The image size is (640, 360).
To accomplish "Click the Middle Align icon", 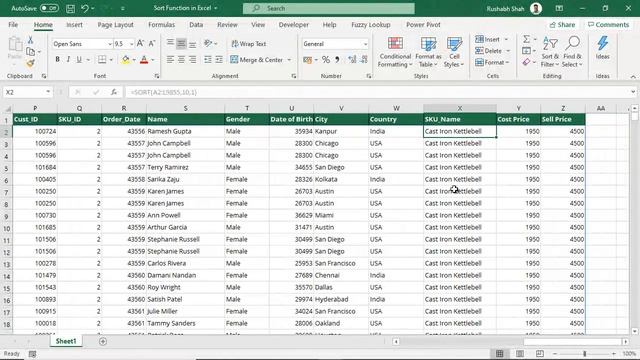I will (181, 43).
